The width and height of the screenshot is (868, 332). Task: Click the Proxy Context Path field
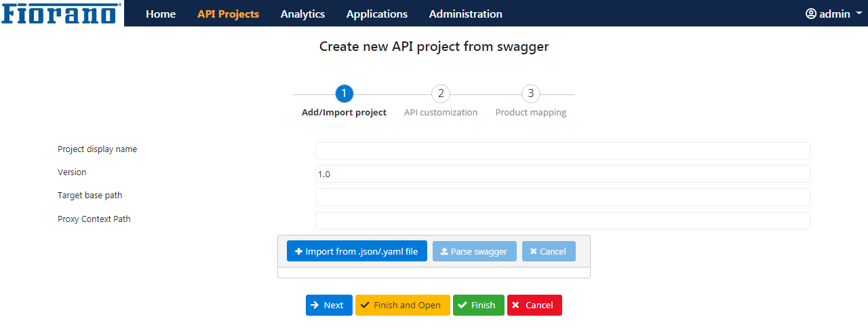pos(562,221)
